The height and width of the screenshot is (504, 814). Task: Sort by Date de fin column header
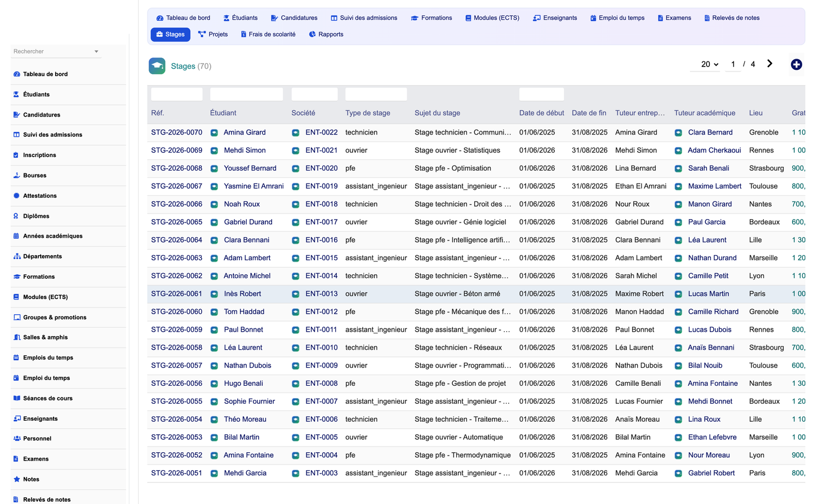589,113
